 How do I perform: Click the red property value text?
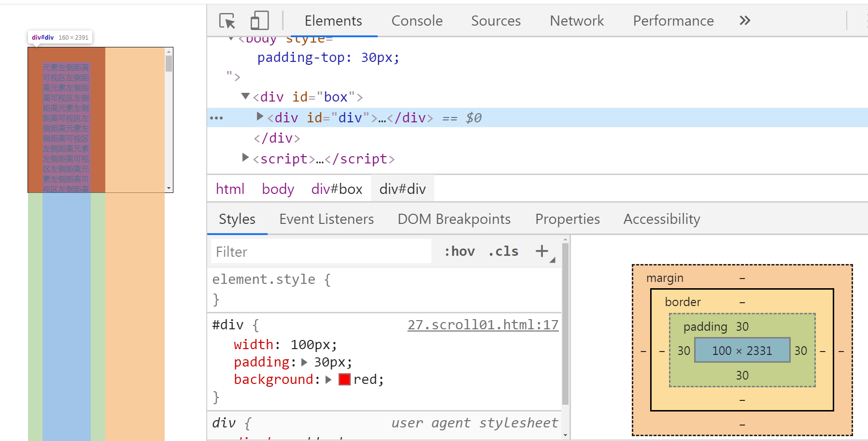click(x=365, y=380)
